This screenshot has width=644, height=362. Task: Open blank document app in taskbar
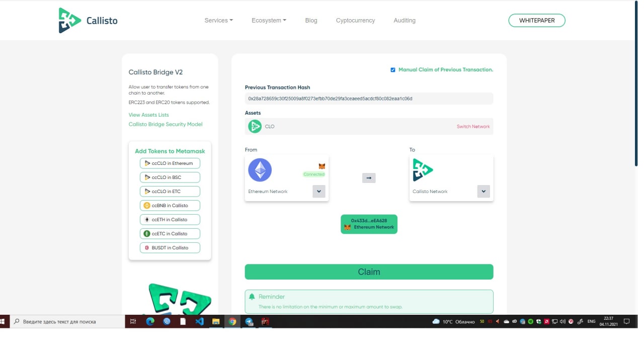click(183, 321)
